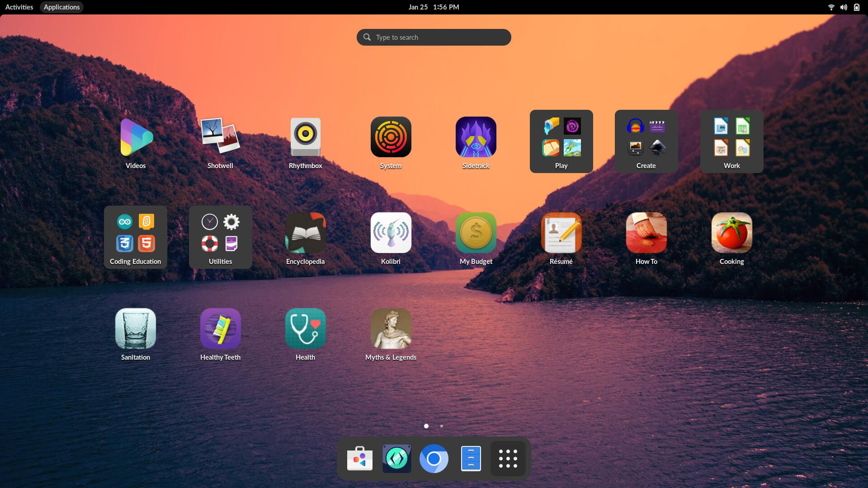
Task: Open the Kolibri learning app
Action: coord(391,233)
